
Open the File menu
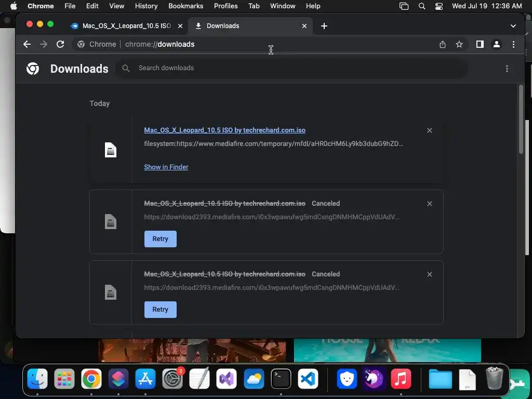tap(70, 6)
